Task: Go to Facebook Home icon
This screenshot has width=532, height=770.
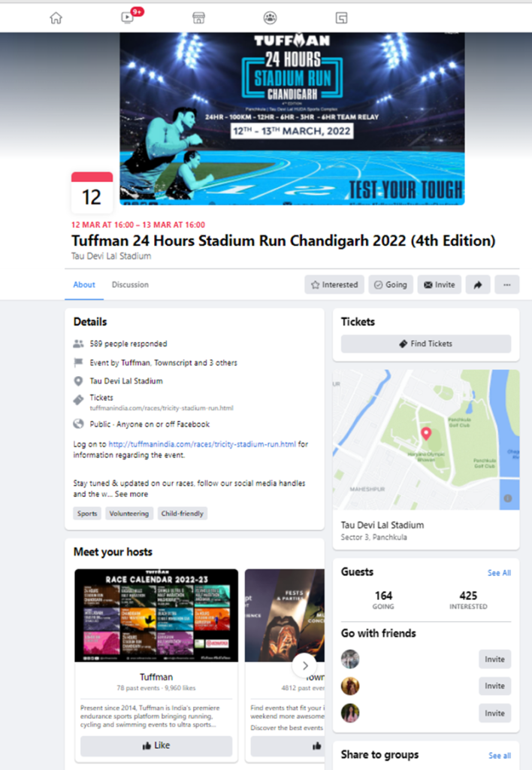Action: pos(56,18)
